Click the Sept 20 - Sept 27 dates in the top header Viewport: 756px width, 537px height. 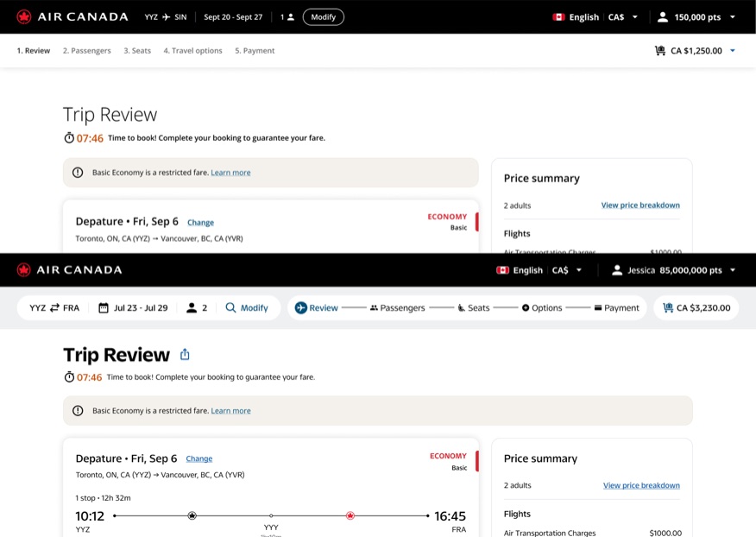pos(233,17)
